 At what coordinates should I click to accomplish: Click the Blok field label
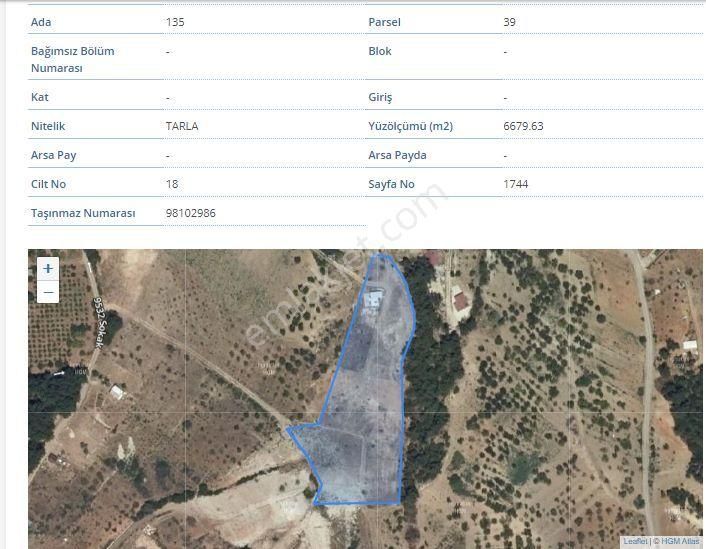tap(380, 51)
